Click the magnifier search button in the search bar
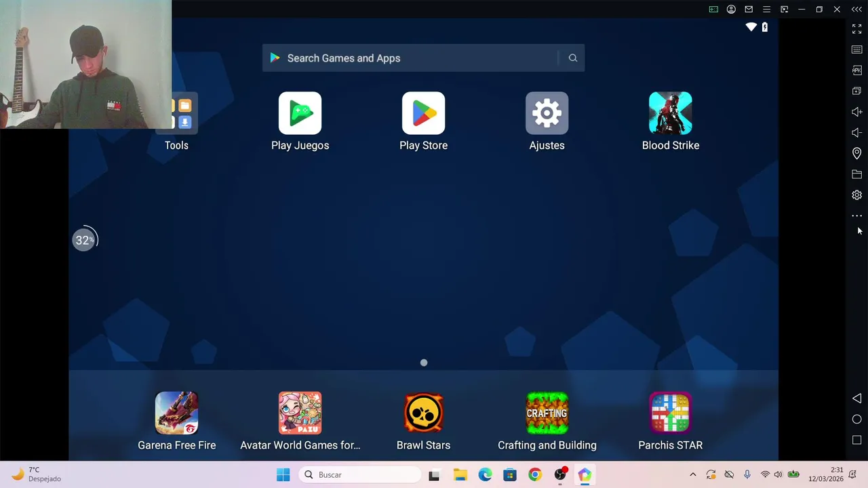Screen dimensions: 868x488 [x=573, y=58]
